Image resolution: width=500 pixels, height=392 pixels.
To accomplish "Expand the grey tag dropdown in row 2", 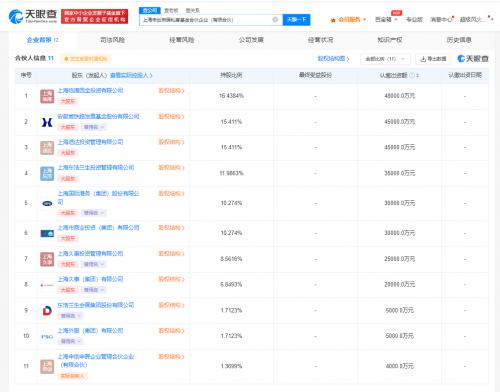I will (x=94, y=127).
